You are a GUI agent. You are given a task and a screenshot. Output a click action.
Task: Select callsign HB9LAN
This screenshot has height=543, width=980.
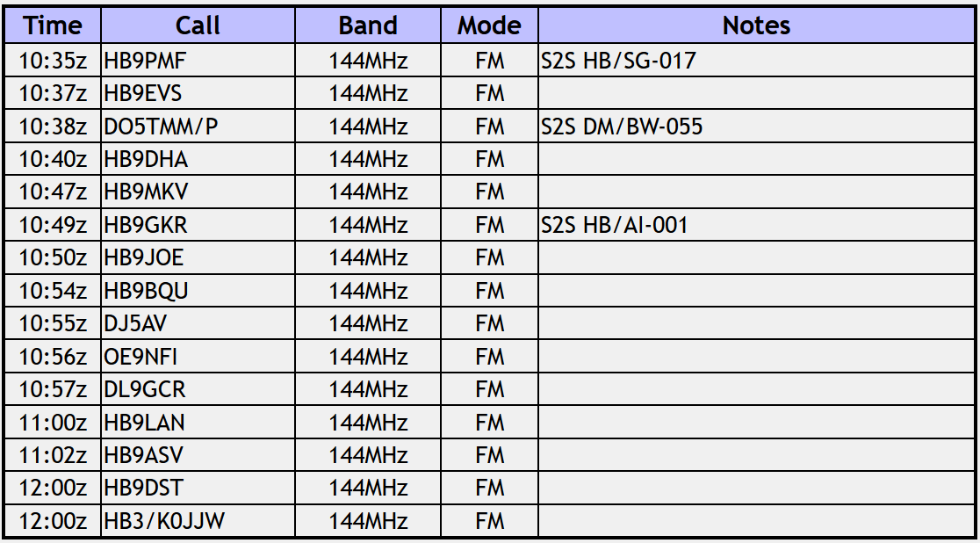[x=145, y=423]
